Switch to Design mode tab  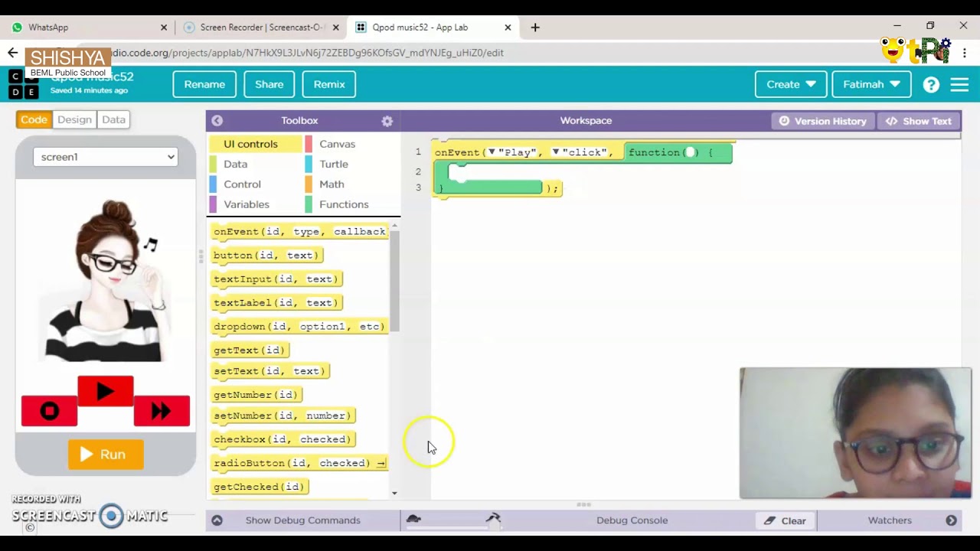74,119
